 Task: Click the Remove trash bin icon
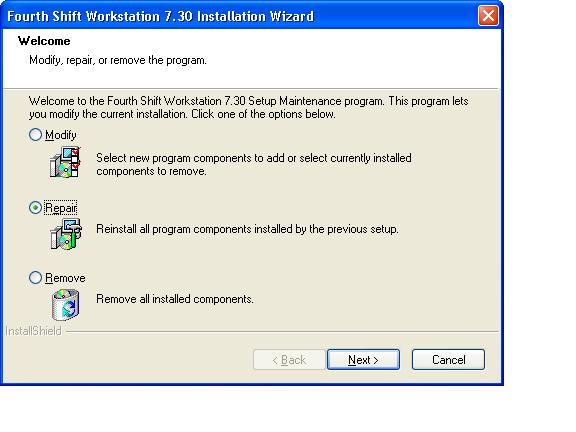66,305
